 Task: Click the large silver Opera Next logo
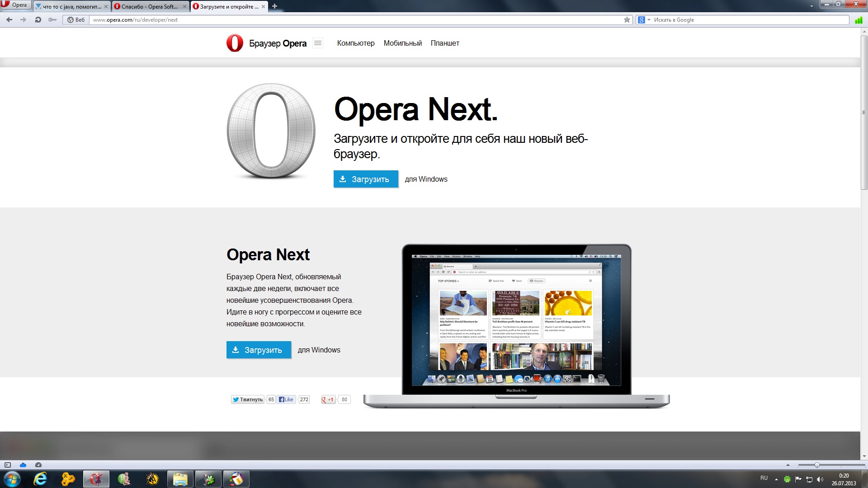[x=271, y=131]
